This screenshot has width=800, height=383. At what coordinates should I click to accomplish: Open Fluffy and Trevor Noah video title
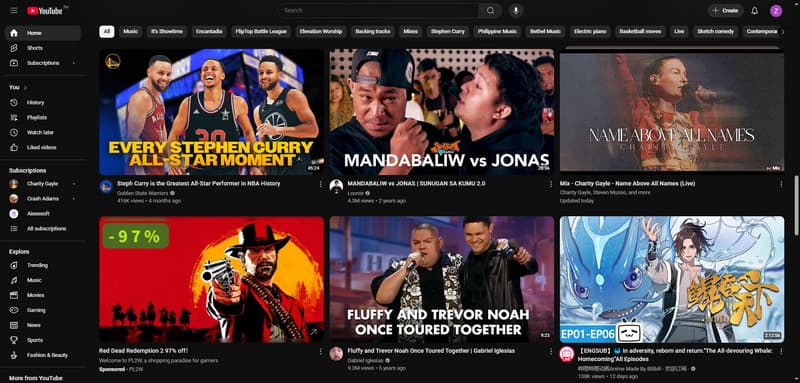[x=431, y=351]
